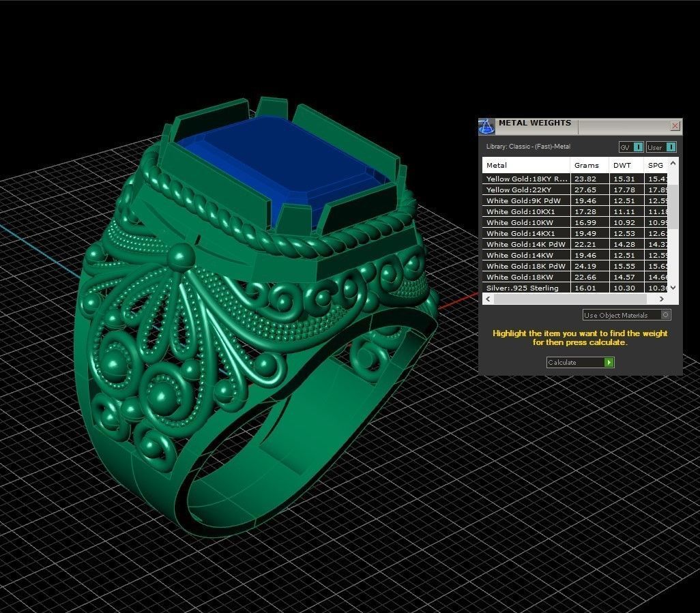Screen dimensions: 700x613
Task: Select the White Gold:18KW row
Action: click(575, 277)
